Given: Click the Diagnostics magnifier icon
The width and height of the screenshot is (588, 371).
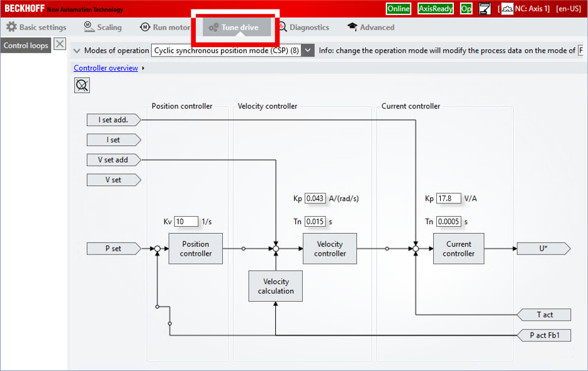Looking at the screenshot, I should tap(282, 27).
